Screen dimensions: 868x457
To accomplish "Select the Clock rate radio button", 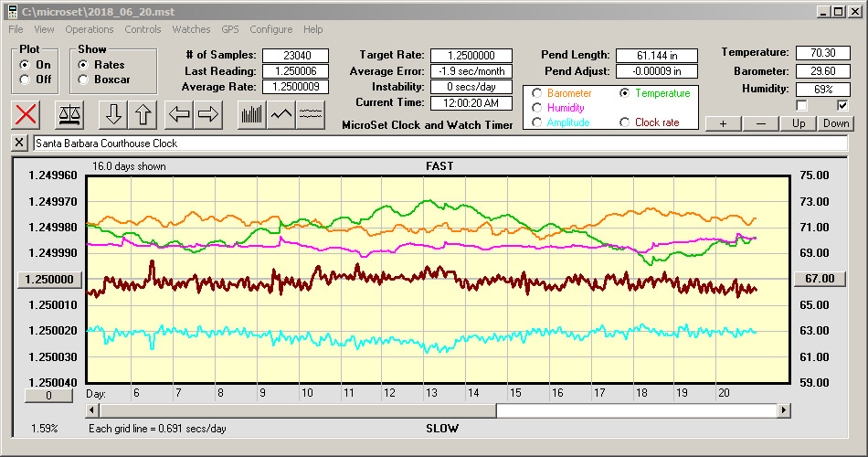I will 625,122.
